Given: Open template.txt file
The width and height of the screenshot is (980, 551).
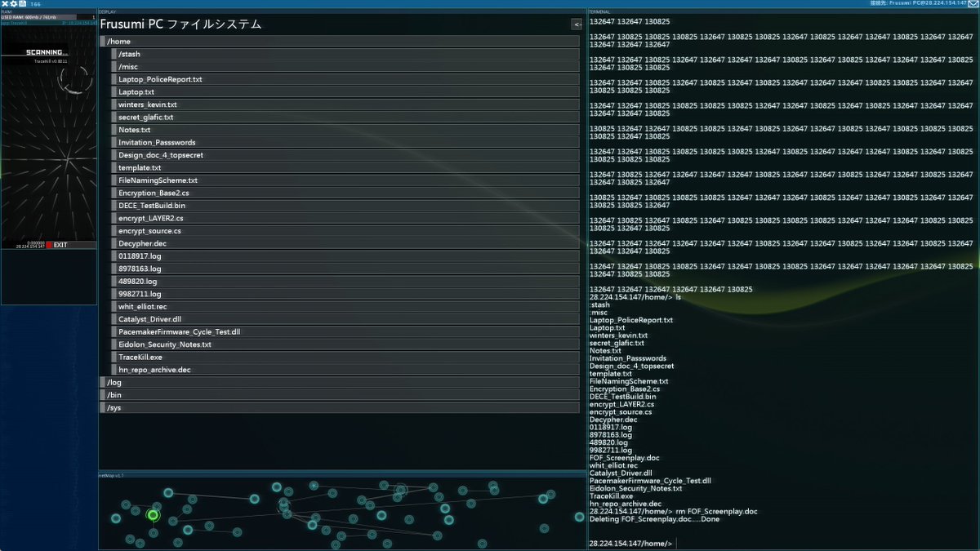Looking at the screenshot, I should tap(345, 167).
